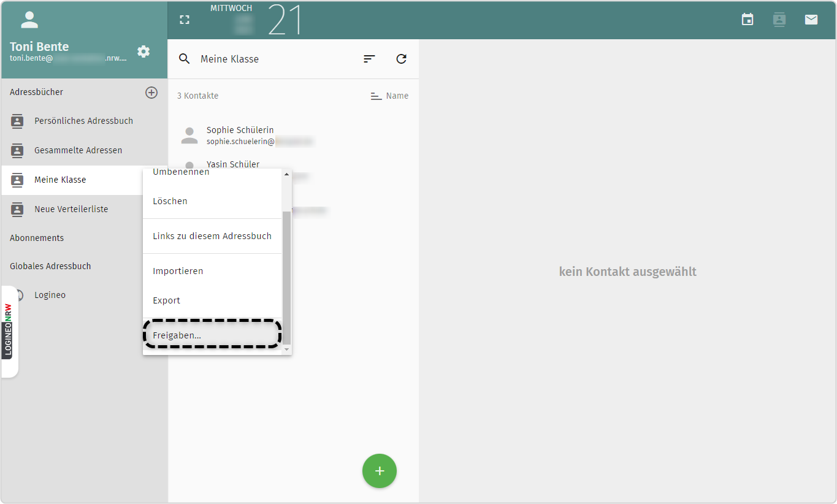Add a new address book with plus icon

pos(151,93)
